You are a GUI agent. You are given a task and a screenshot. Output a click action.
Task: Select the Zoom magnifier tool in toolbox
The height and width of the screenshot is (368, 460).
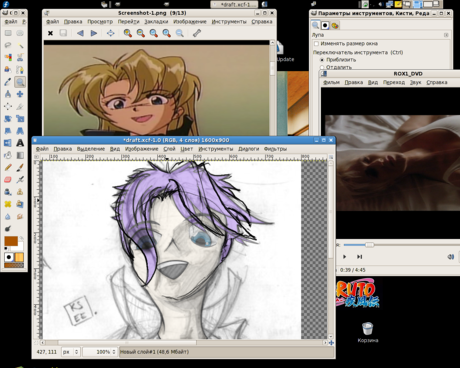pyautogui.click(x=20, y=82)
